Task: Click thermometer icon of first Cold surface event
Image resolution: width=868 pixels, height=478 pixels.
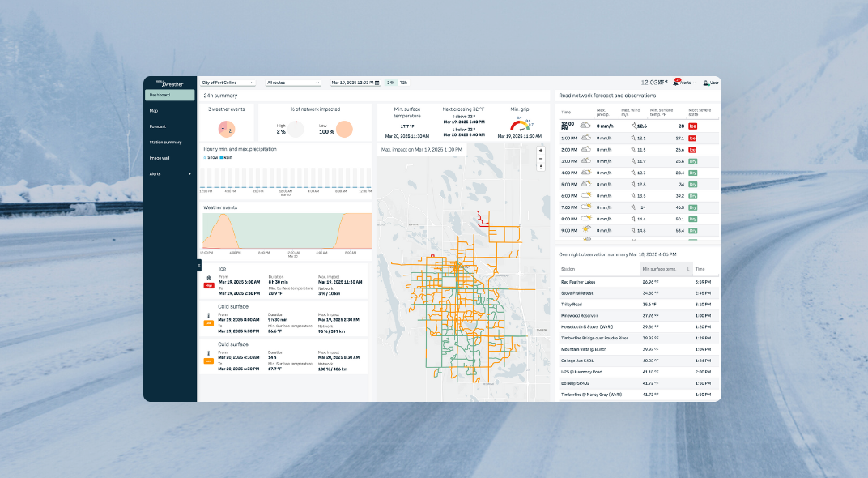Action: pos(209,315)
